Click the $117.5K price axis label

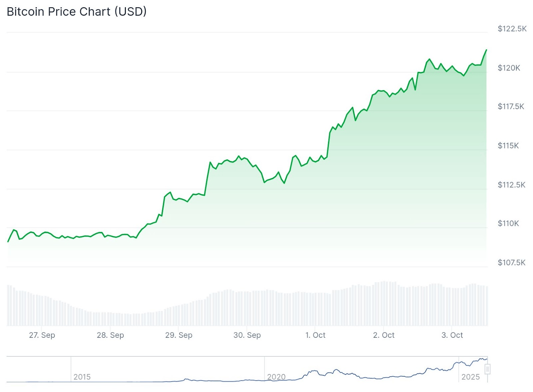[511, 106]
